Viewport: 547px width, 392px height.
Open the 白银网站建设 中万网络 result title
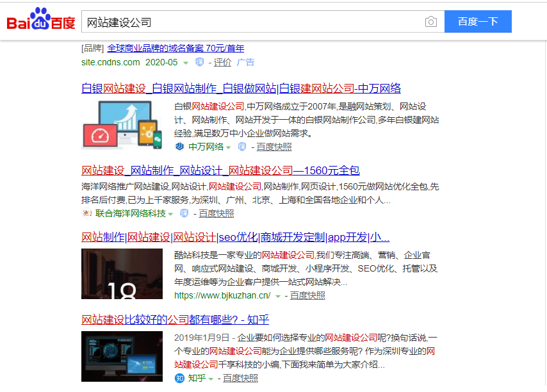tap(241, 88)
